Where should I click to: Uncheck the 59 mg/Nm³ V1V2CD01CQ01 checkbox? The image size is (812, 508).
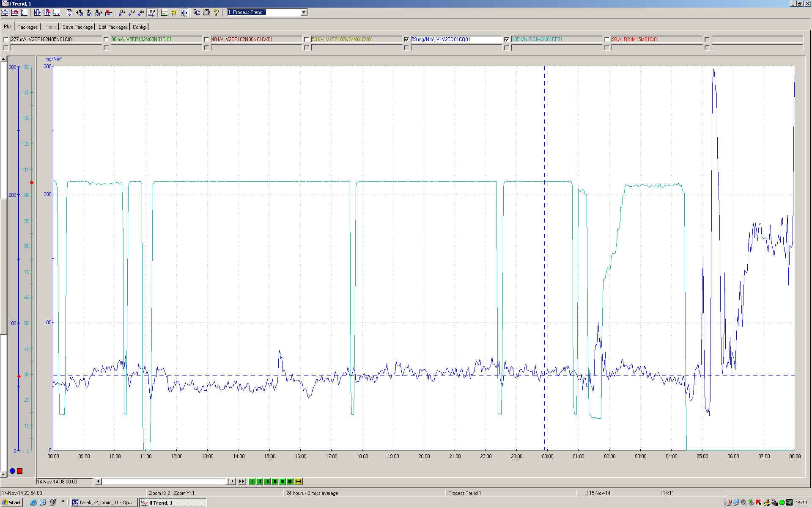click(406, 39)
